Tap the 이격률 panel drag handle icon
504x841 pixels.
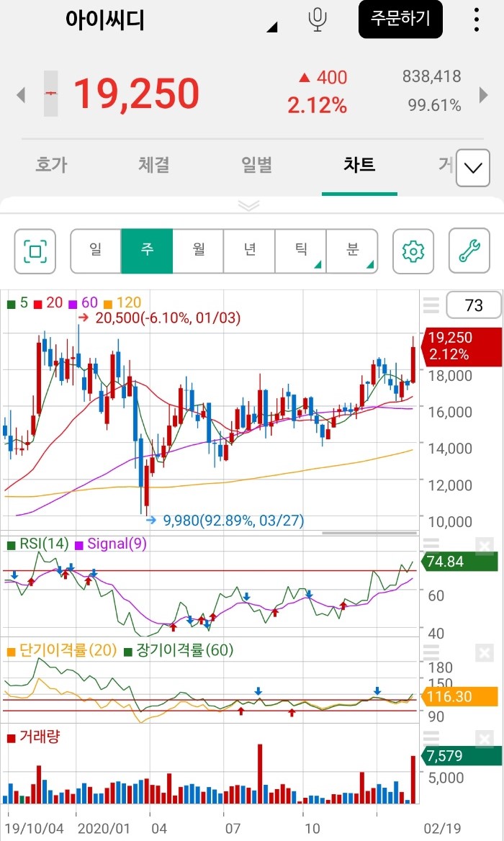point(431,653)
